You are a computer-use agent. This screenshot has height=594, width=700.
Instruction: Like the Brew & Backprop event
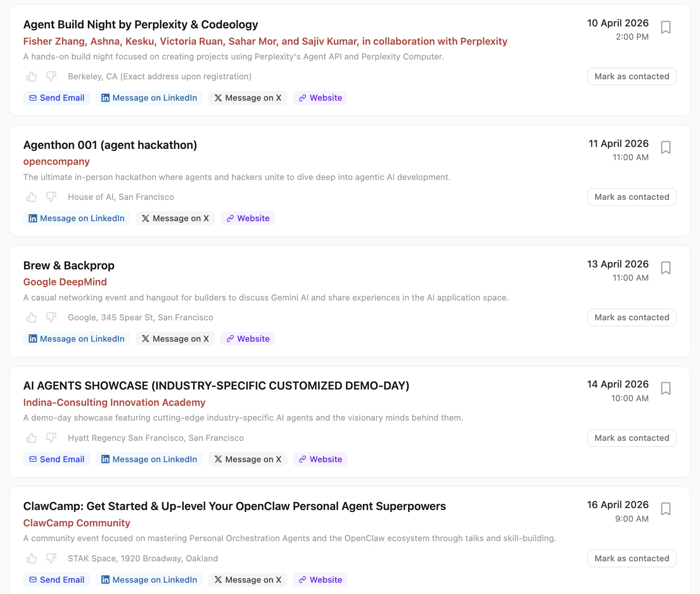point(31,317)
